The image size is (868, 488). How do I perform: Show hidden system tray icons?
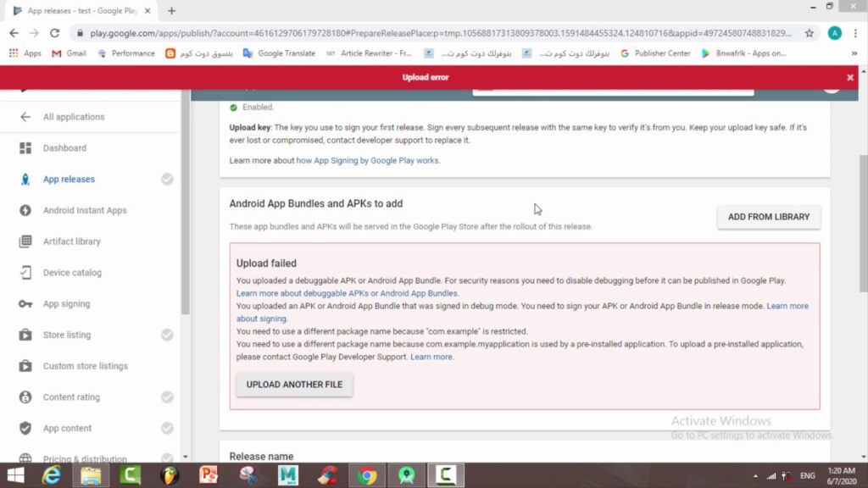point(755,476)
